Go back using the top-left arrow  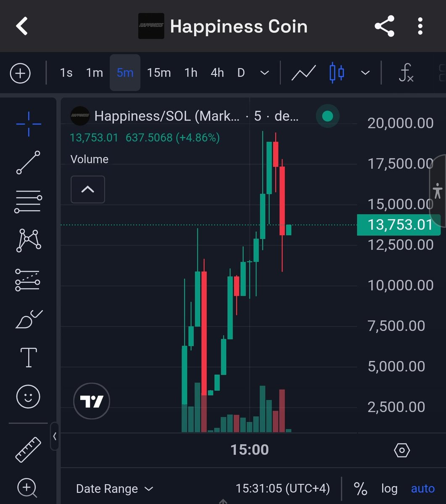[22, 26]
